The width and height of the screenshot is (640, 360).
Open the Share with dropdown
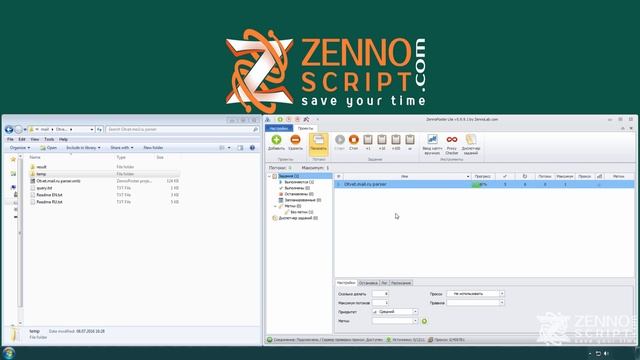pos(122,148)
